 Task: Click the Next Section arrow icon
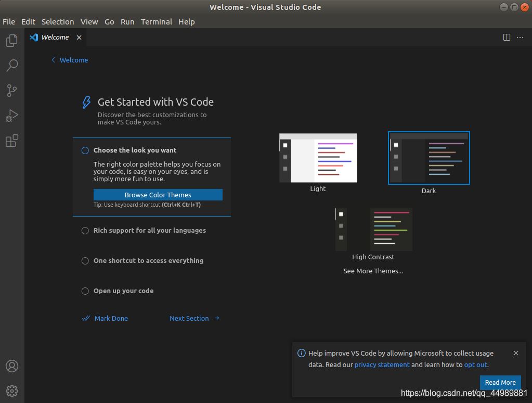click(x=217, y=318)
